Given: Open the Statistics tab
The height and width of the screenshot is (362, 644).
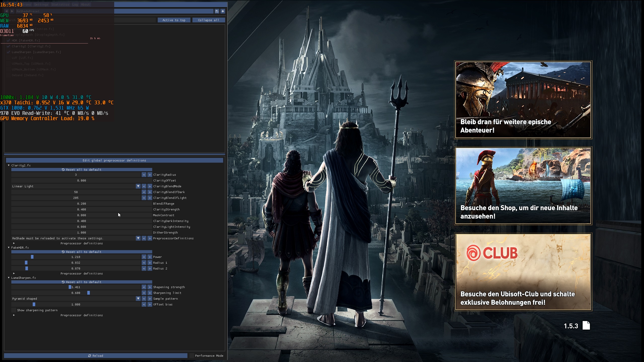Looking at the screenshot, I should (60, 5).
